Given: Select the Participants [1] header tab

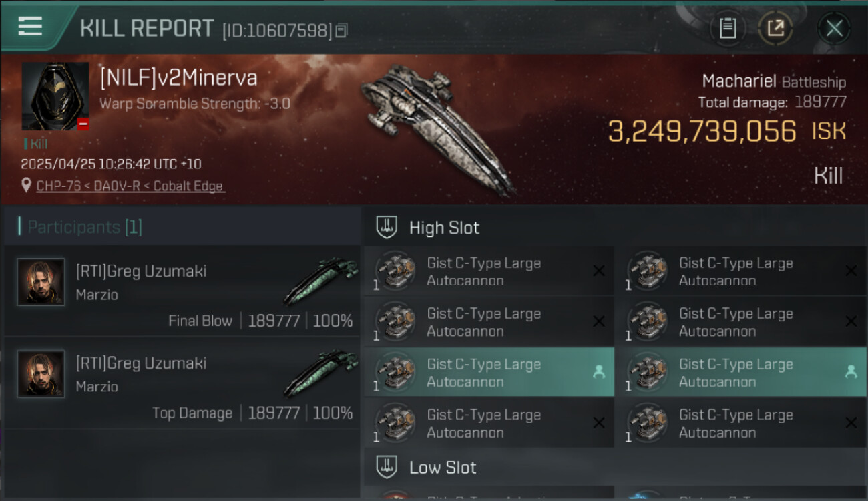Looking at the screenshot, I should pyautogui.click(x=84, y=227).
